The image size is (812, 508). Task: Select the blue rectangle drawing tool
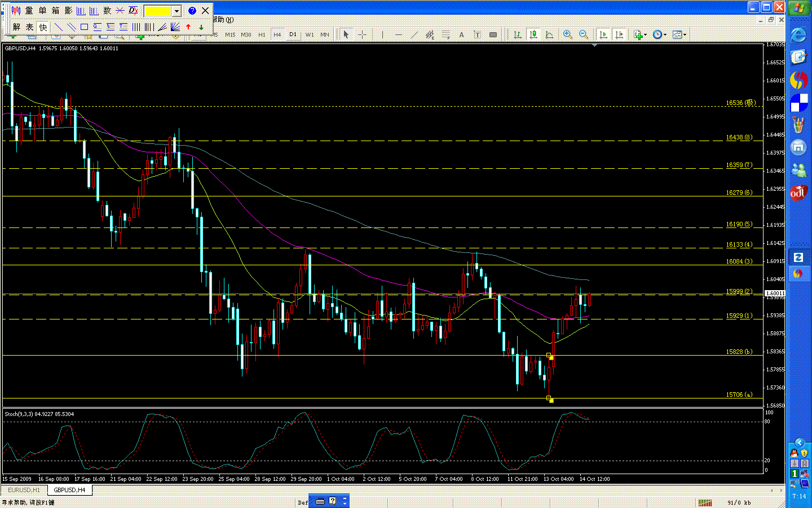click(x=84, y=27)
